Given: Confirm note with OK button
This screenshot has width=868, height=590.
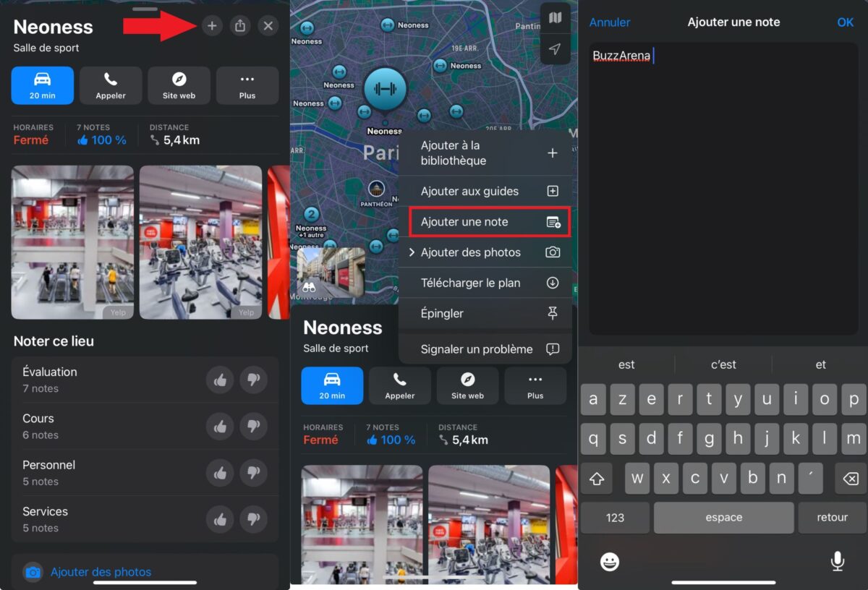Looking at the screenshot, I should pos(846,22).
